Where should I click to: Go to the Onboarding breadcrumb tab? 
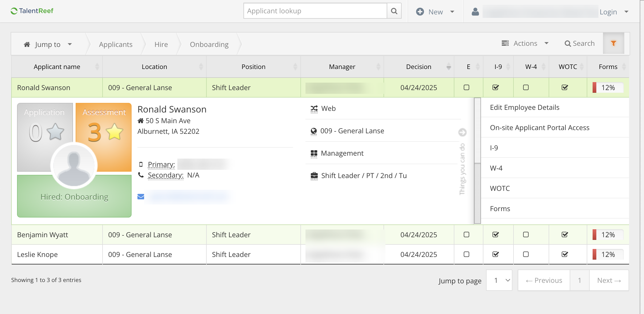(209, 44)
